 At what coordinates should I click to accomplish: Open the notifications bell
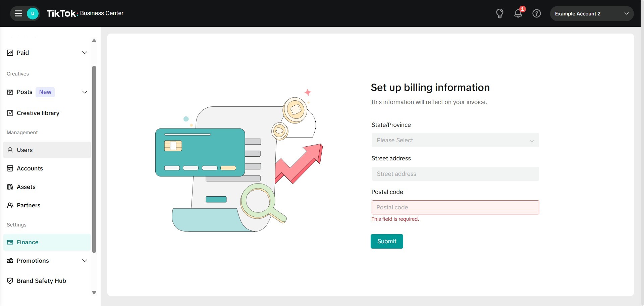(518, 13)
